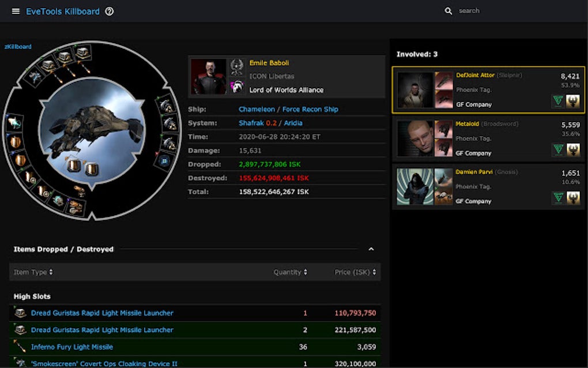Click the blue rig slot module icon
Viewport: 588px width, 368px height.
(164, 162)
